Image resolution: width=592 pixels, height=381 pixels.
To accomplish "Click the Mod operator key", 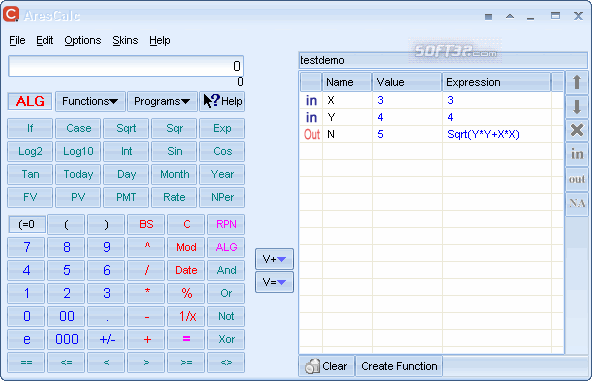I will (x=186, y=247).
